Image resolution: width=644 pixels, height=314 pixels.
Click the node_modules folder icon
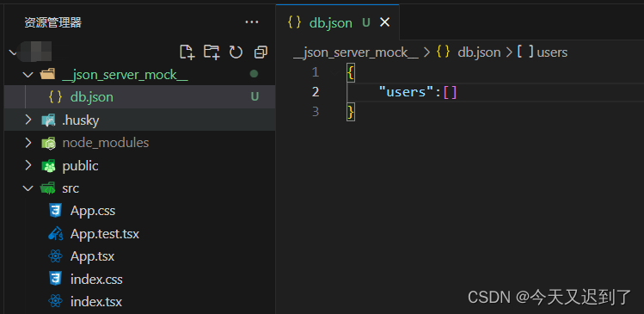48,143
